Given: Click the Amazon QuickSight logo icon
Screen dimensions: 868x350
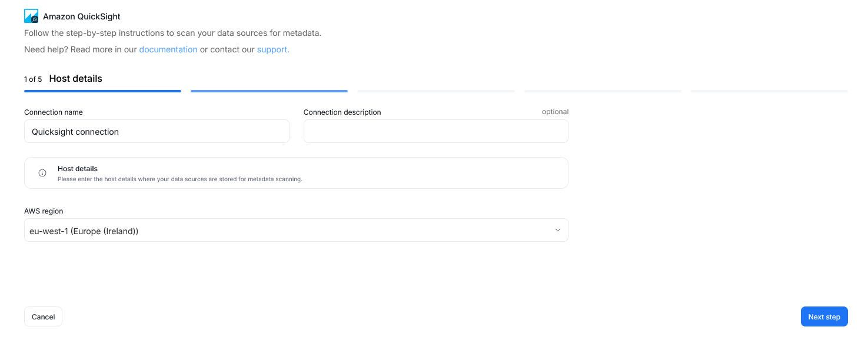Looking at the screenshot, I should (x=31, y=16).
